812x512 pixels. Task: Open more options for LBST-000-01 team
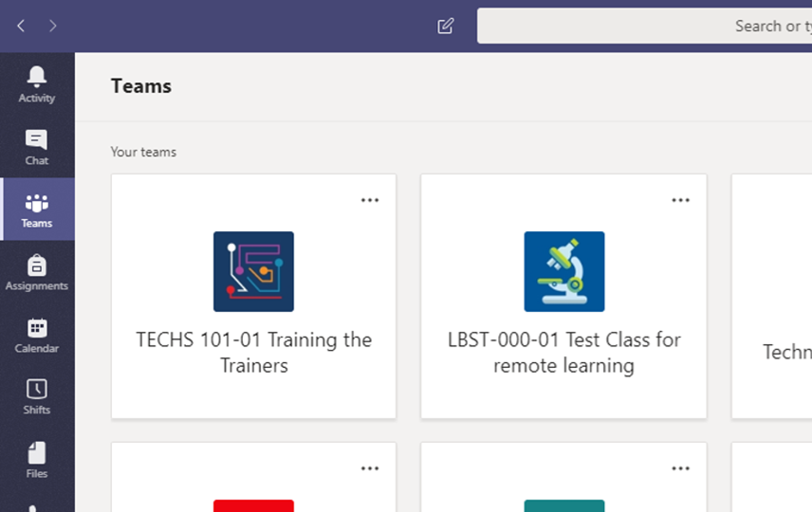680,200
